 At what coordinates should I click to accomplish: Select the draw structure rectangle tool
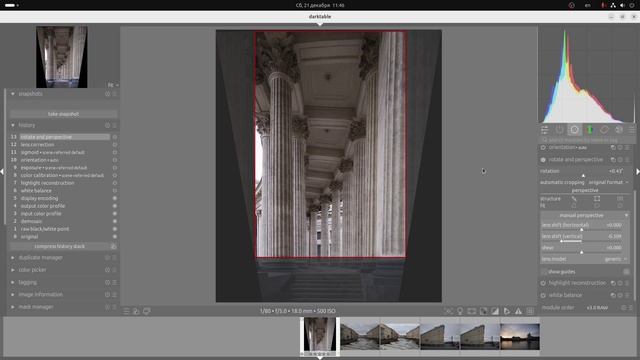(597, 199)
